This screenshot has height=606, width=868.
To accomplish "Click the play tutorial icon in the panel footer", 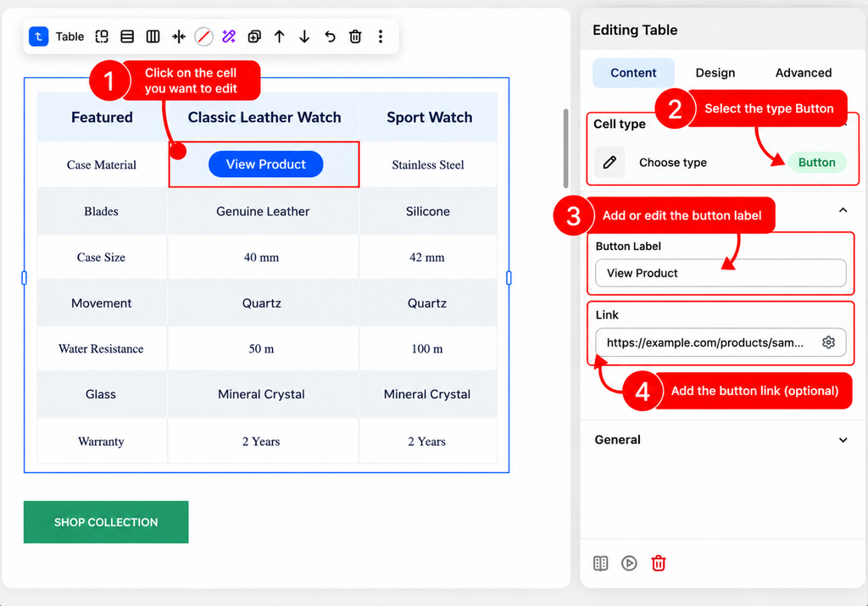I will [x=629, y=564].
